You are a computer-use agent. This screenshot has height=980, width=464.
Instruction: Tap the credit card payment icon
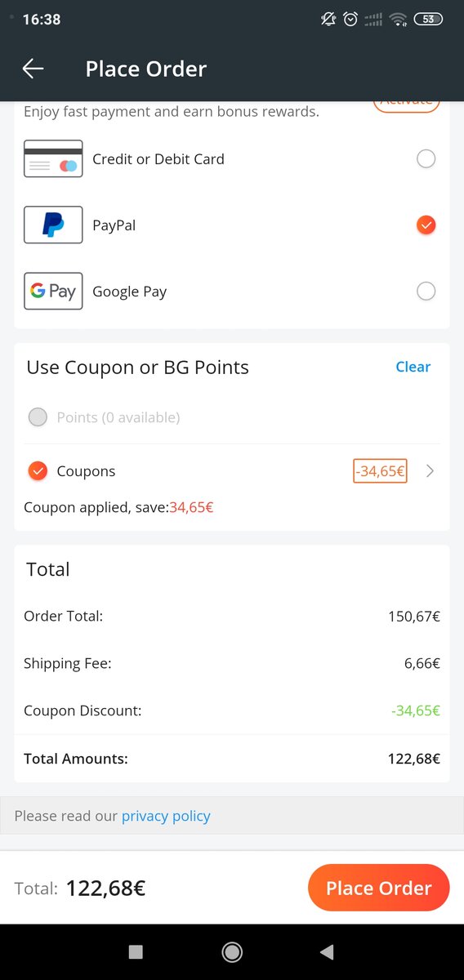(x=53, y=158)
